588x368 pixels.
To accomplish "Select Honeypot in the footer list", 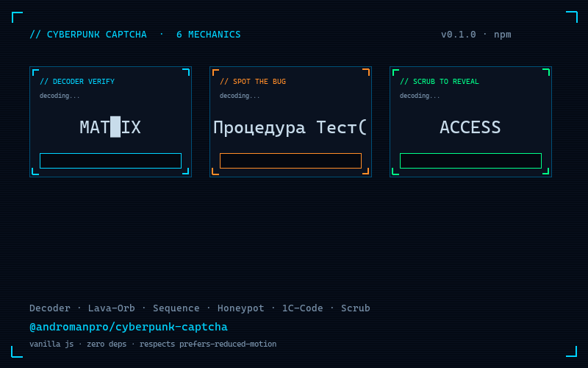I will pyautogui.click(x=241, y=308).
